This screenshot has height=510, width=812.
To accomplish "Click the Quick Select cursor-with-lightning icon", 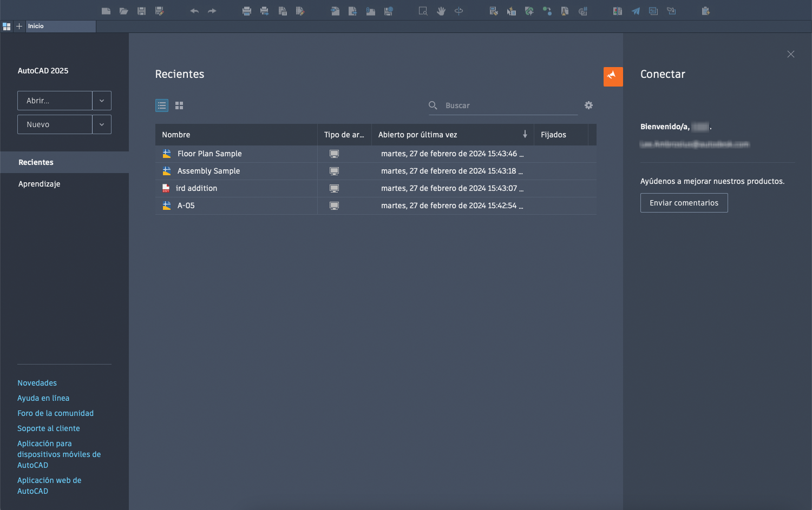I will pyautogui.click(x=512, y=11).
